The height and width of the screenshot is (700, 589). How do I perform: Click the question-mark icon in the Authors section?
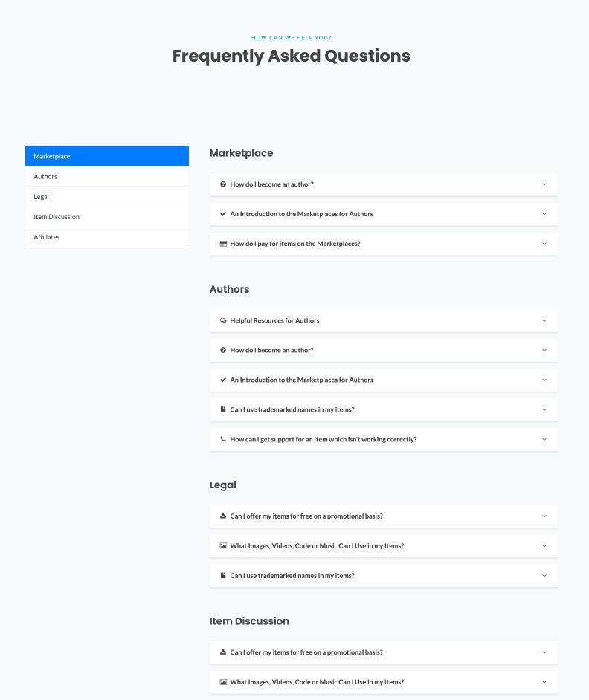click(x=223, y=351)
